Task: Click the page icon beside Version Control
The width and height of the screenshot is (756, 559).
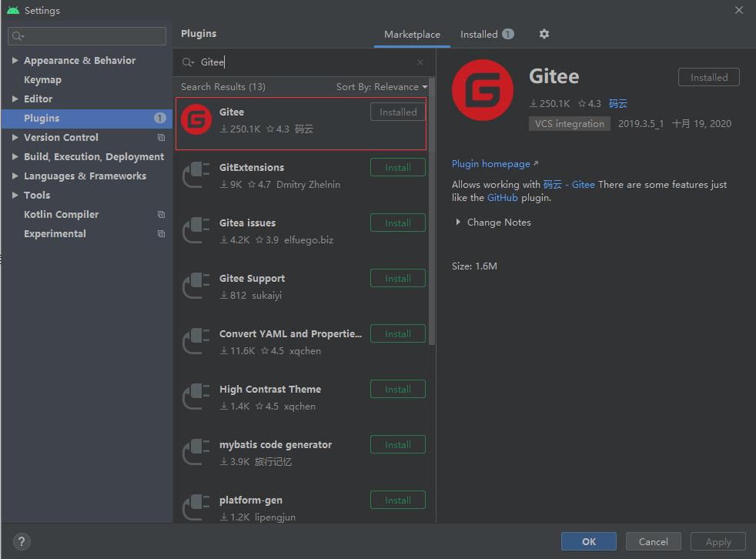Action: click(x=160, y=137)
